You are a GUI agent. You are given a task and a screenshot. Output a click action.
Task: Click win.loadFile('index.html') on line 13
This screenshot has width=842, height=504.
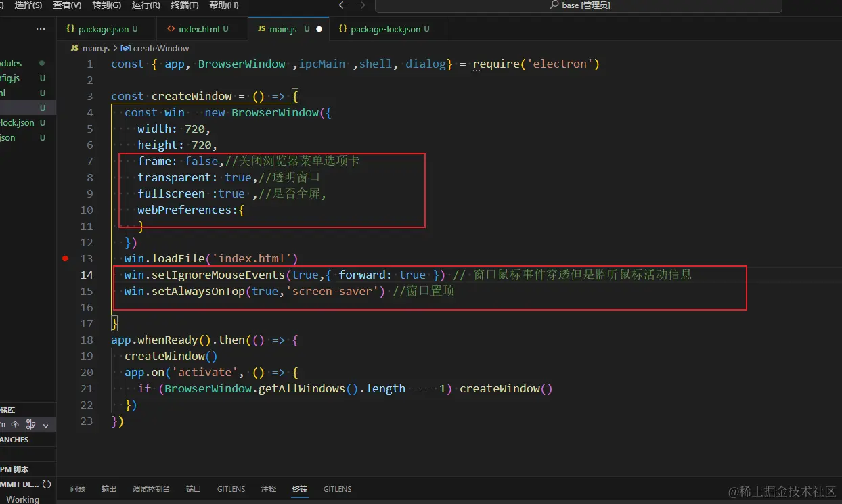click(x=211, y=258)
